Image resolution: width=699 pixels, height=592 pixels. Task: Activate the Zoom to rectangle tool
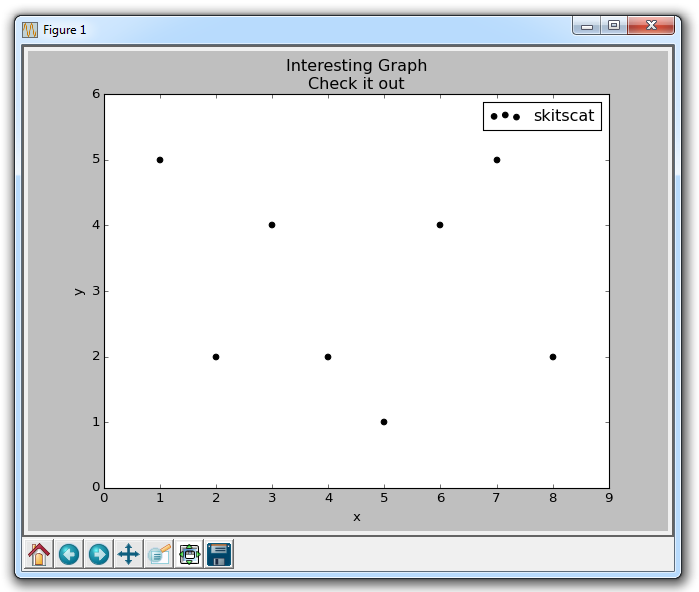pyautogui.click(x=159, y=554)
